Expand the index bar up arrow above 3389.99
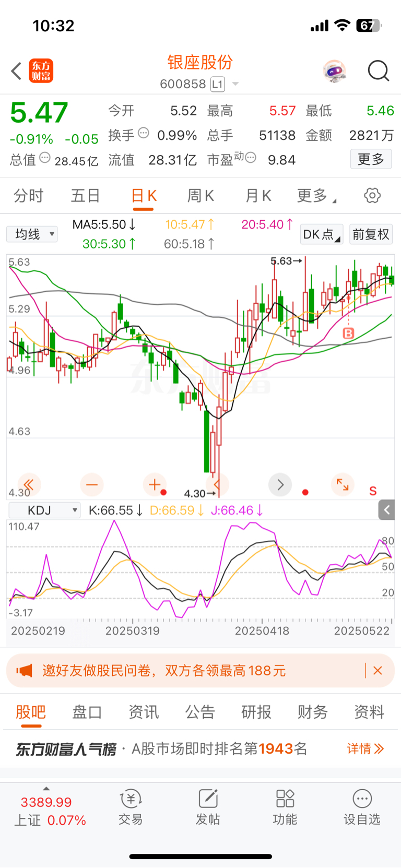The image size is (401, 868). click(x=46, y=789)
